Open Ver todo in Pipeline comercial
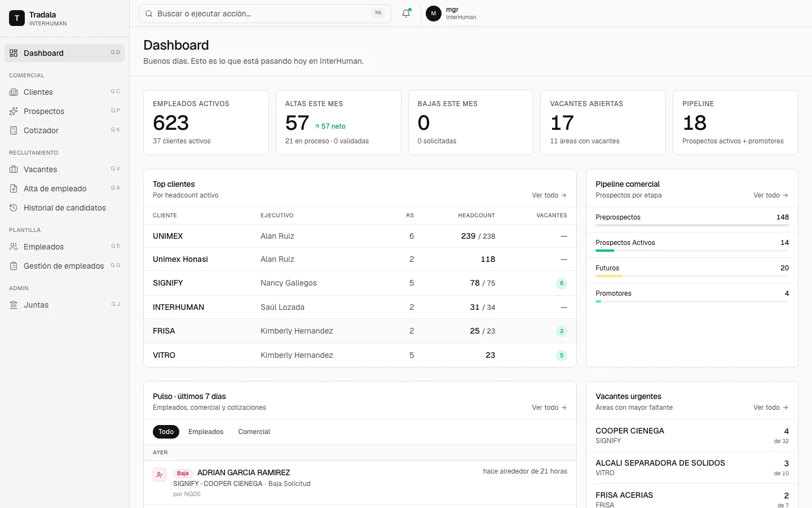Viewport: 812px width, 508px height. tap(771, 195)
